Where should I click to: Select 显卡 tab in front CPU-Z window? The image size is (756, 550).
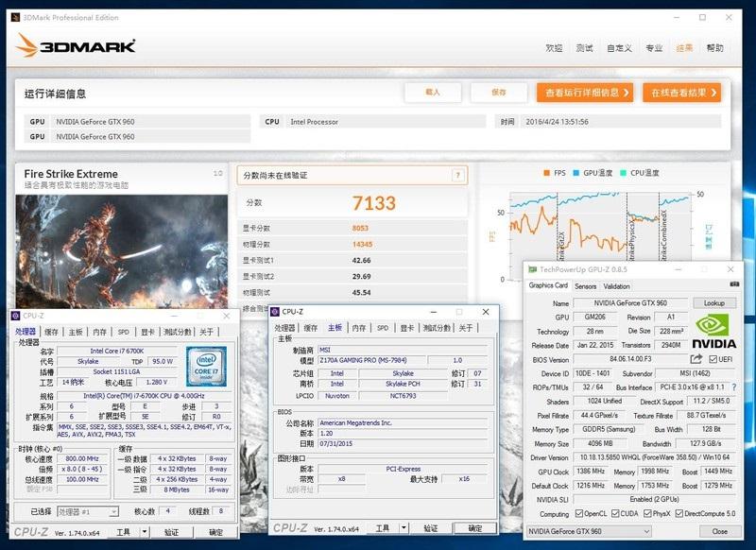pyautogui.click(x=407, y=328)
